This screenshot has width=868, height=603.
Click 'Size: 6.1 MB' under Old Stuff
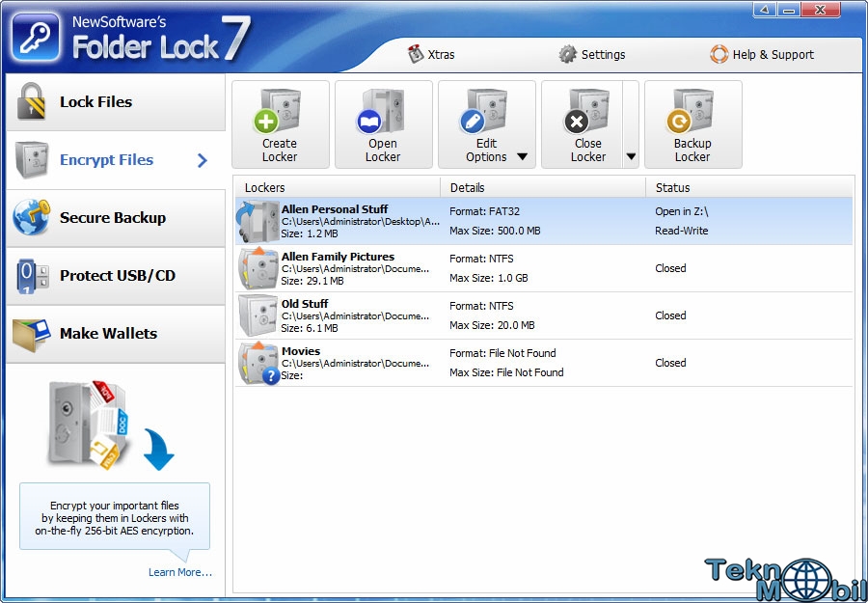(x=309, y=328)
